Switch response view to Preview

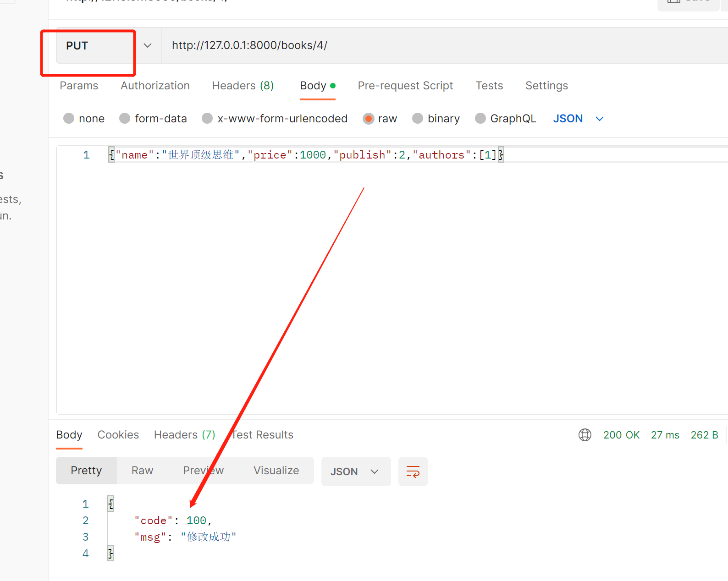click(x=203, y=471)
